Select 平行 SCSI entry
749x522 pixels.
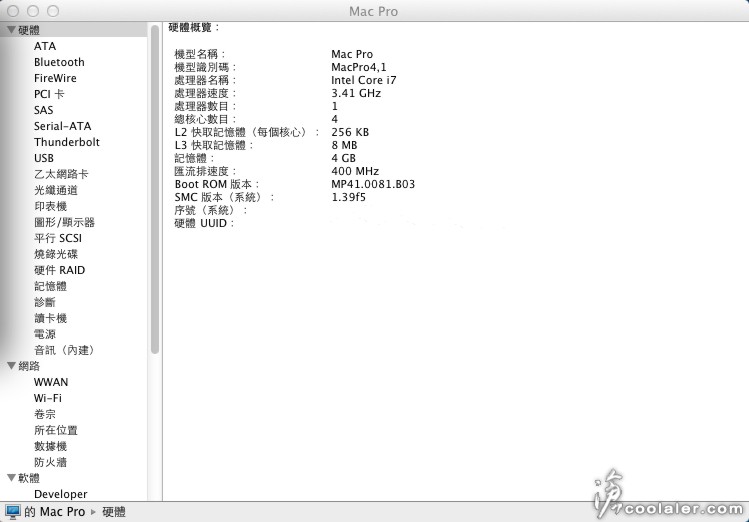[58, 238]
